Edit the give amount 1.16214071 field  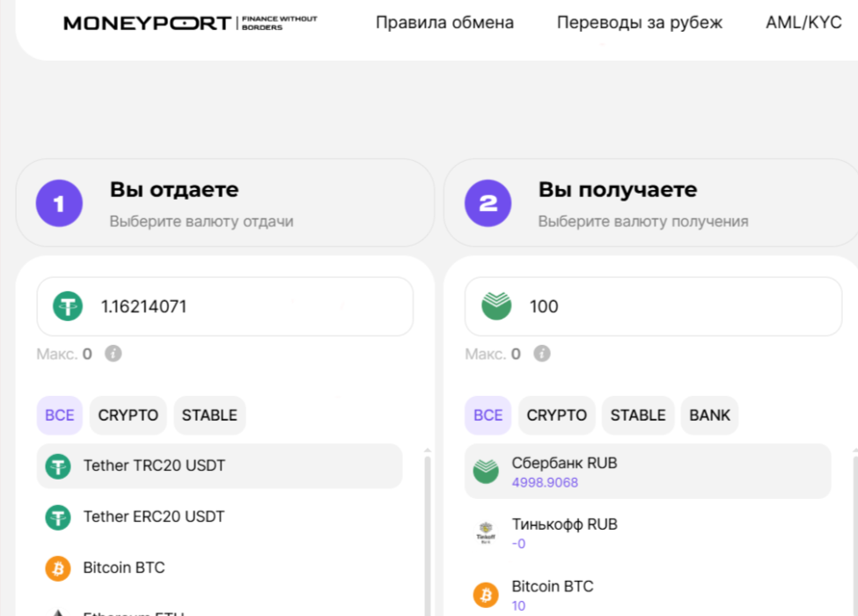click(x=225, y=306)
